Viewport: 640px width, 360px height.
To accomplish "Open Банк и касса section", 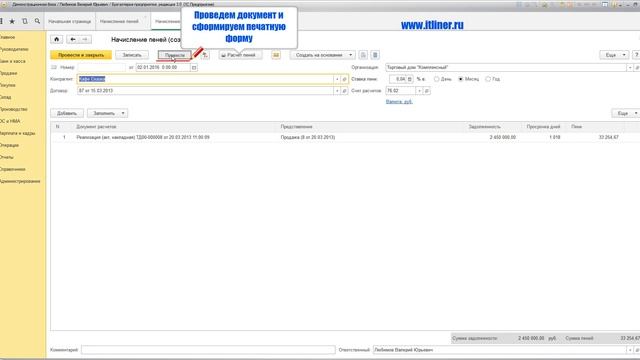I will tap(12, 61).
